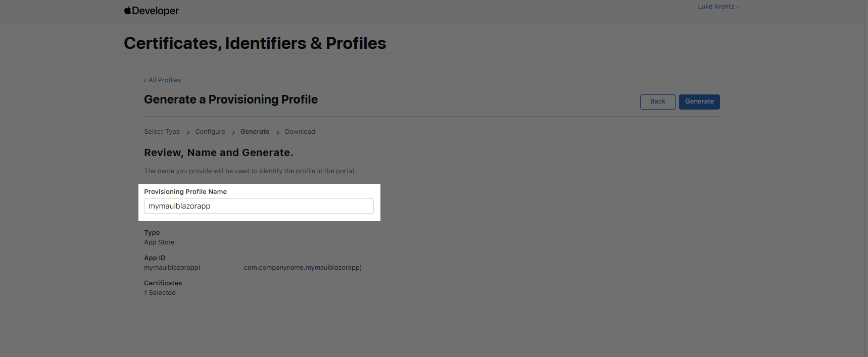Click the App Store type value
The image size is (868, 357).
point(159,242)
